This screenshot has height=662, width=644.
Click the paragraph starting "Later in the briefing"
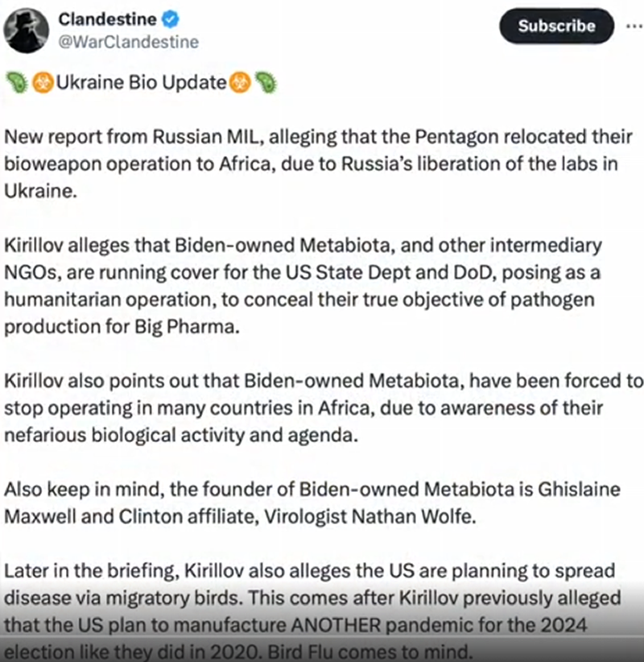[x=312, y=611]
